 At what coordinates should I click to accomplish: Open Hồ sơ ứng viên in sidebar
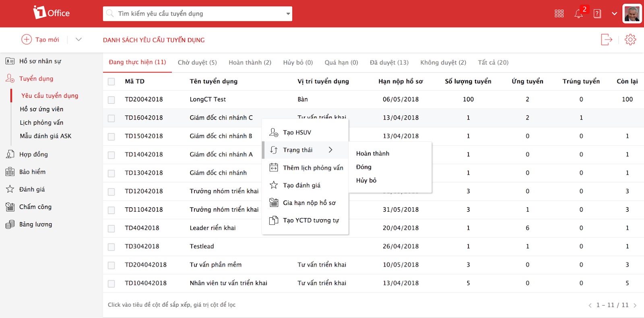tap(41, 109)
